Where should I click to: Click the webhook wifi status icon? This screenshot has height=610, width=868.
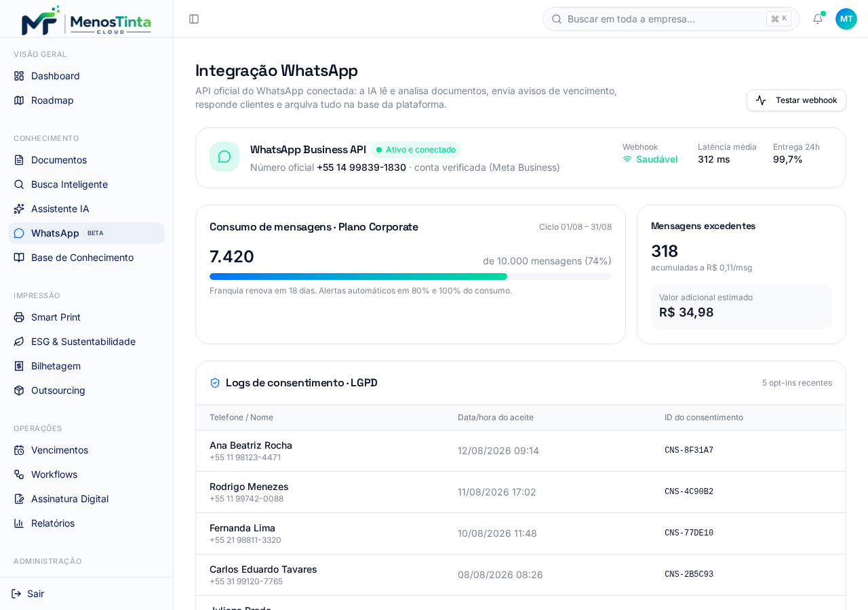627,159
